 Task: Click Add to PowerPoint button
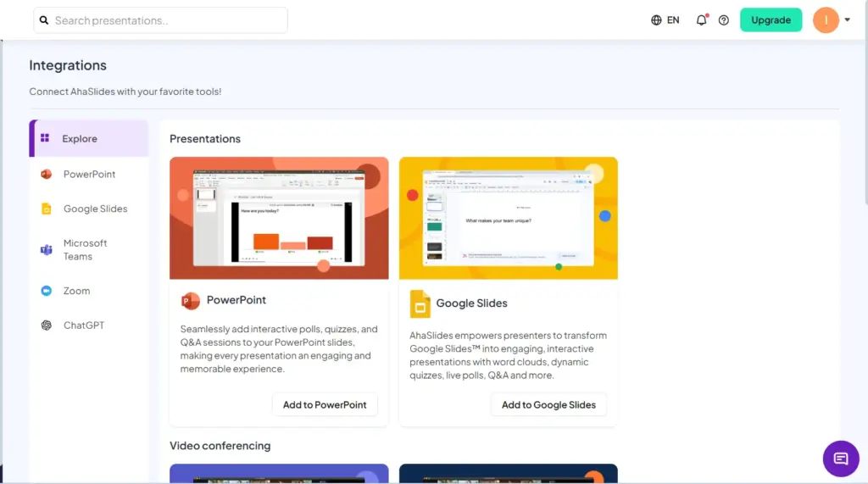click(325, 405)
